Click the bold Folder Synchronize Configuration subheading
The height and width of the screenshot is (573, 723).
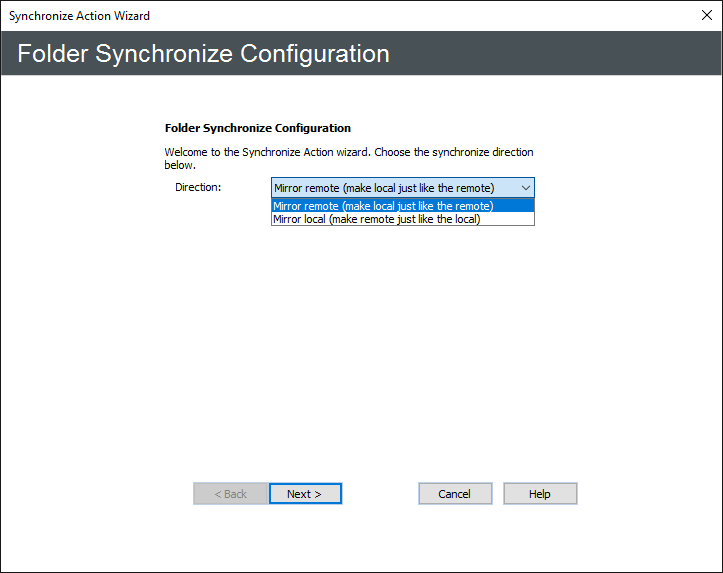pos(257,129)
